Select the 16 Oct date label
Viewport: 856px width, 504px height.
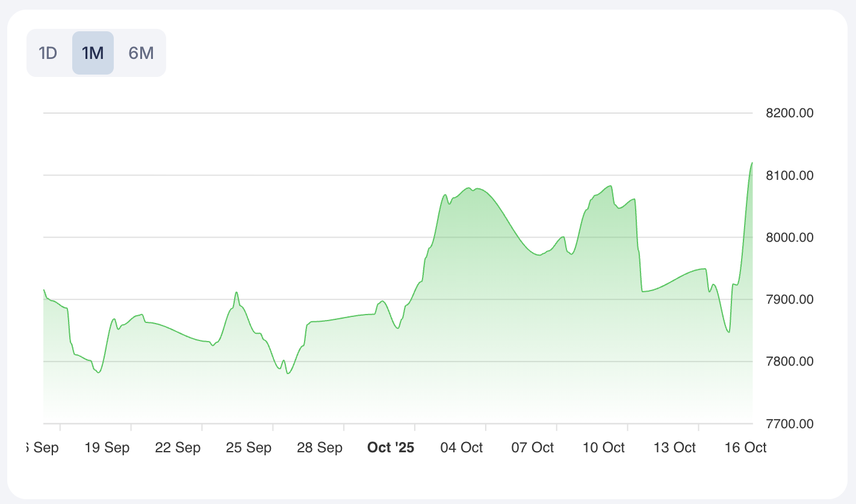coord(745,447)
